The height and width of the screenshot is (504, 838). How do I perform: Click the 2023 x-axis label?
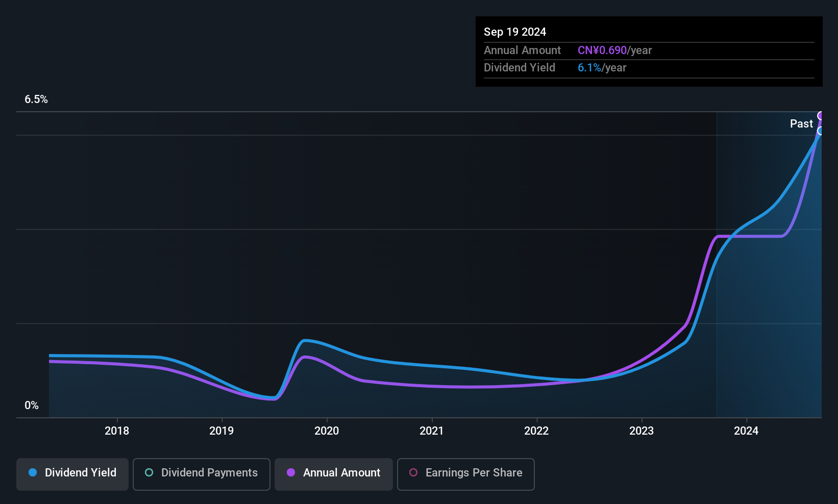(642, 431)
